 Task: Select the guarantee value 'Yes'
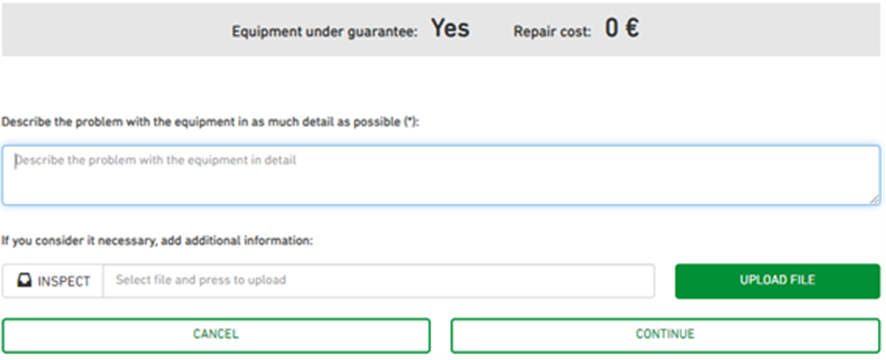(450, 28)
